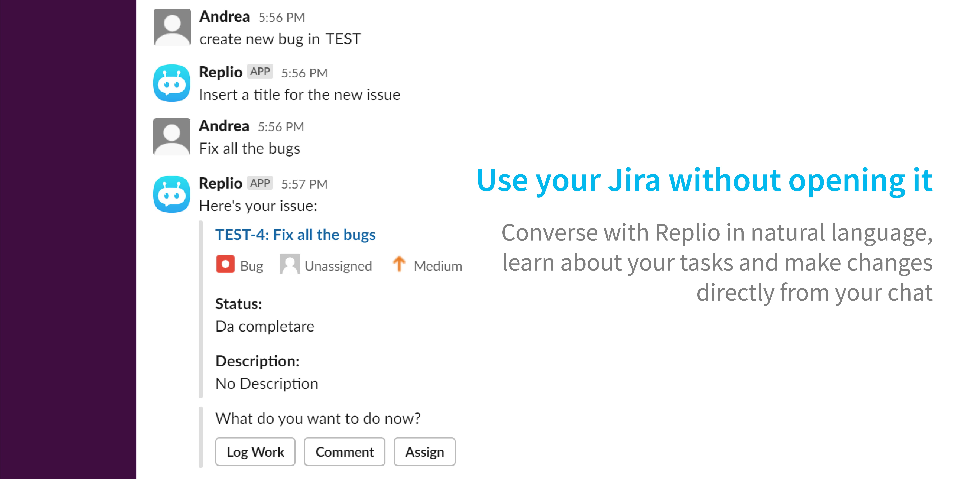The image size is (980, 479).
Task: Click the 'Insert a title for the new issue' message
Action: (299, 95)
